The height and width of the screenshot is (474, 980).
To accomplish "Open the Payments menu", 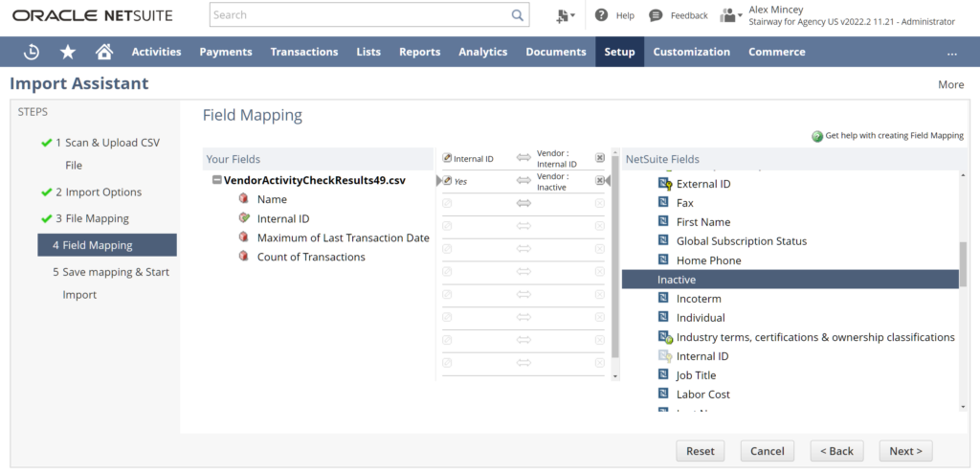I will (x=226, y=52).
